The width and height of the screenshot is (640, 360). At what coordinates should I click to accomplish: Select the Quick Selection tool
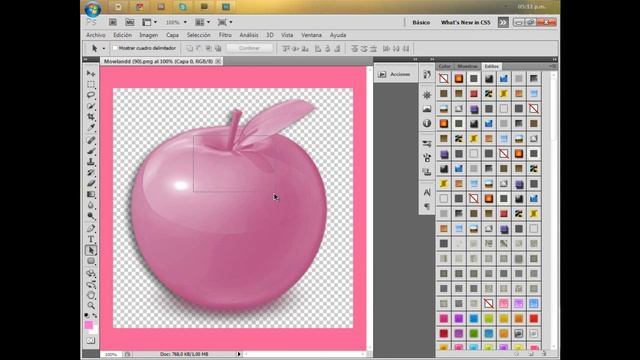(x=91, y=106)
